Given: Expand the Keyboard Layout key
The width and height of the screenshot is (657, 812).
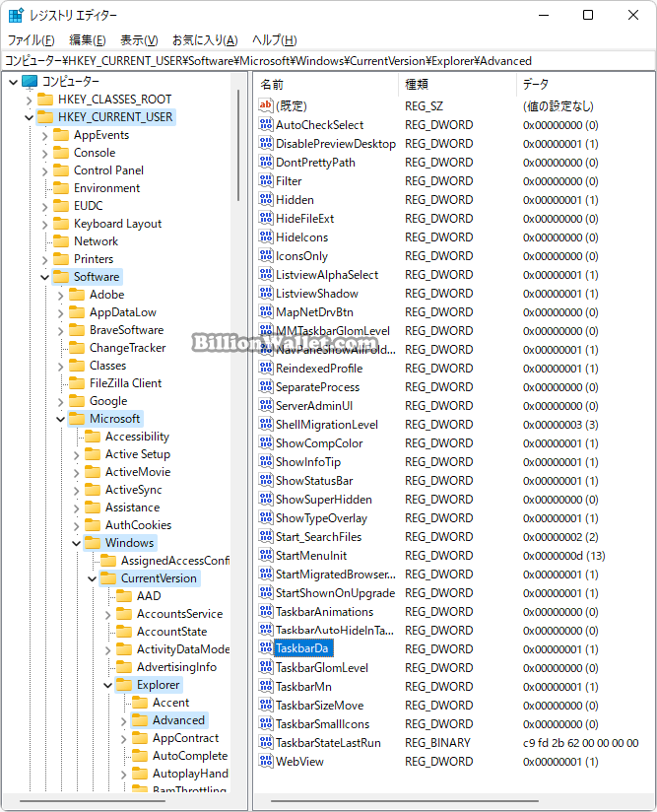Looking at the screenshot, I should [44, 225].
